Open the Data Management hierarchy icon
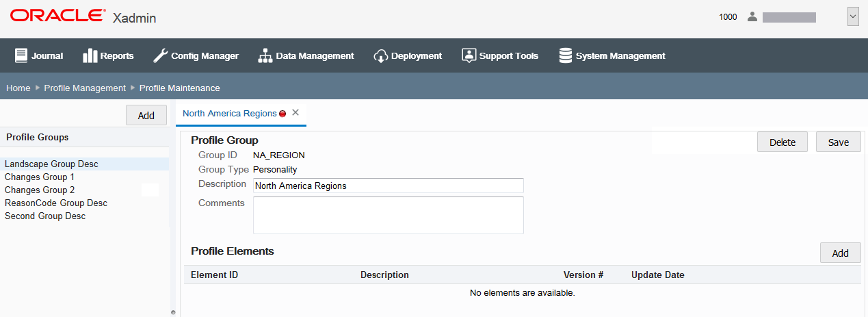Screen dimensions: 868x317 point(265,55)
